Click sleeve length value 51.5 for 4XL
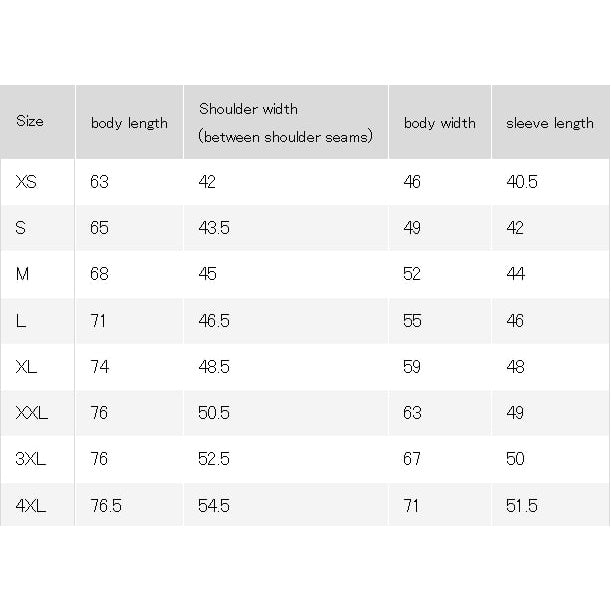This screenshot has width=611, height=611. coord(522,506)
